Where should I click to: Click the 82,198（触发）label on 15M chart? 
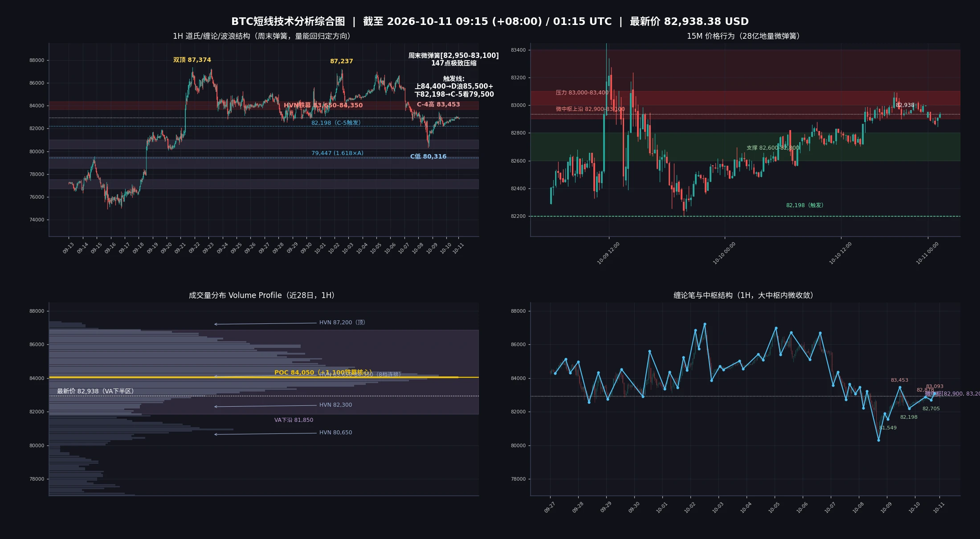(x=804, y=205)
